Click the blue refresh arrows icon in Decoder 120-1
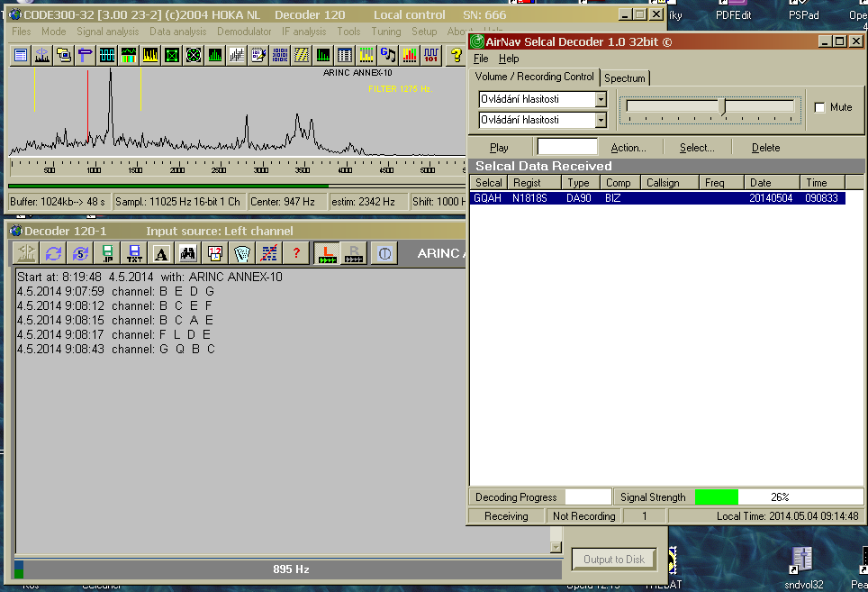 click(53, 253)
